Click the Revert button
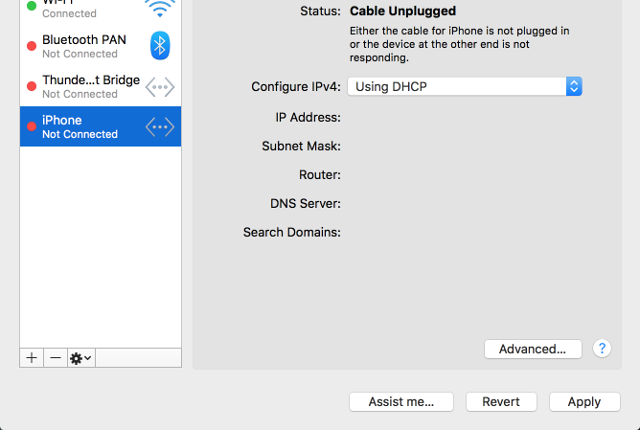 pos(501,402)
